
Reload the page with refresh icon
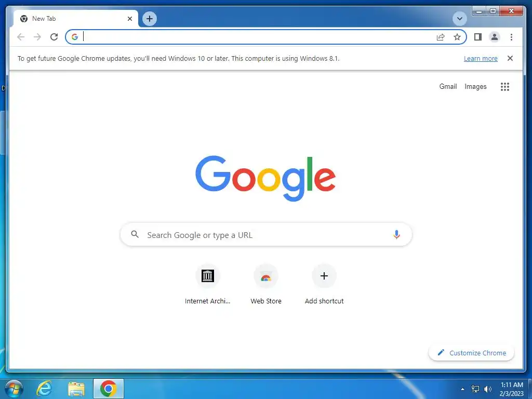(54, 37)
